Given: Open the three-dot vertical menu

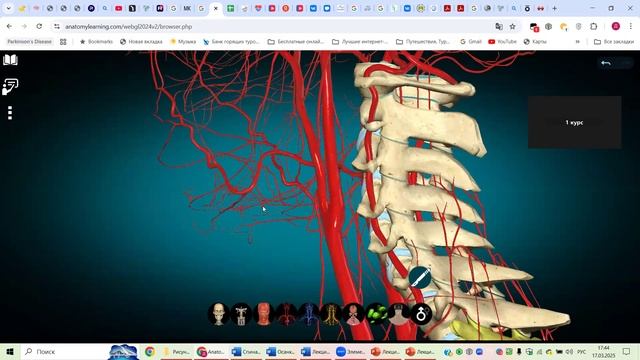Looking at the screenshot, I should 10,113.
